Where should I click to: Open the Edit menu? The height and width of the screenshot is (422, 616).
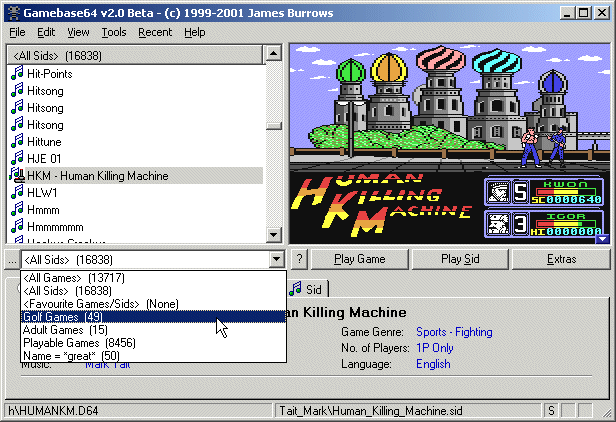46,32
